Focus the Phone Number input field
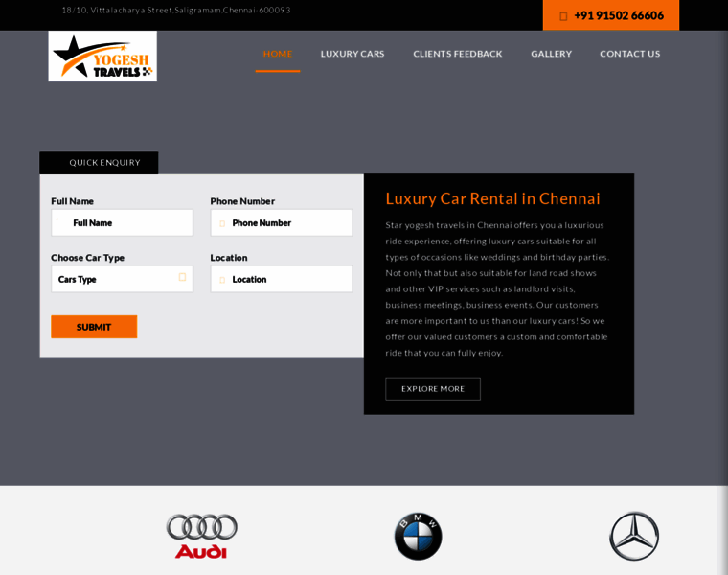The image size is (728, 575). tap(282, 223)
